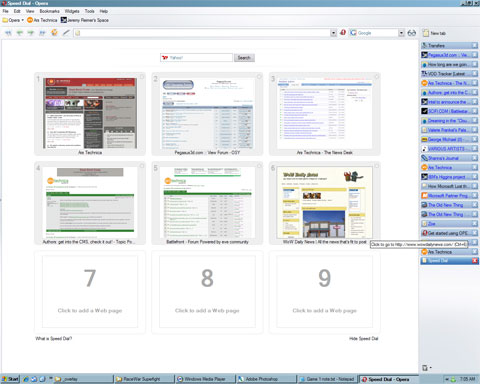Click the Rewind navigation icon

8,33
